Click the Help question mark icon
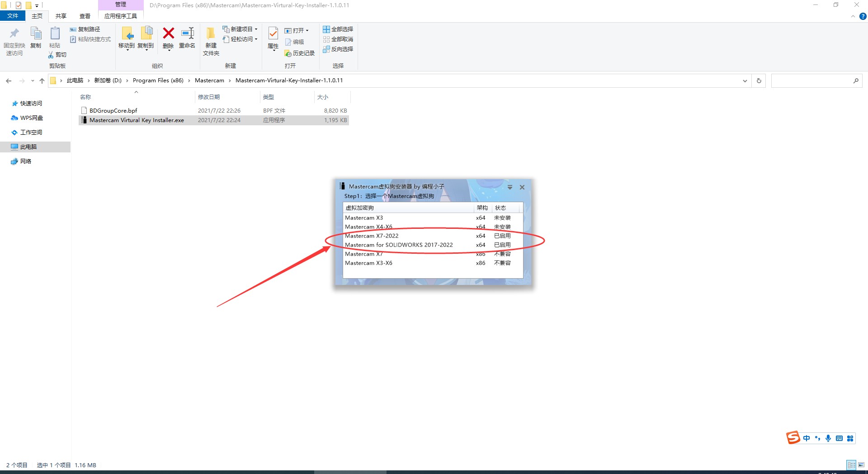 (863, 16)
